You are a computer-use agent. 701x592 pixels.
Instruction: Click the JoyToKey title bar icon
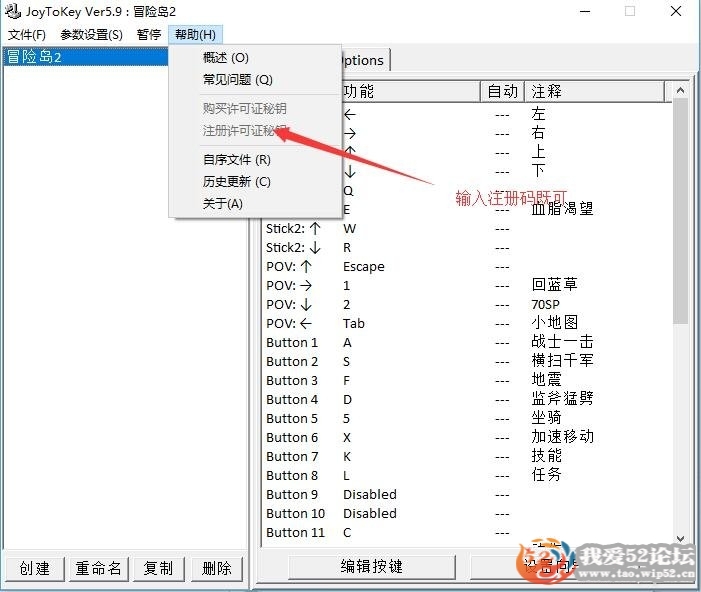[x=13, y=11]
